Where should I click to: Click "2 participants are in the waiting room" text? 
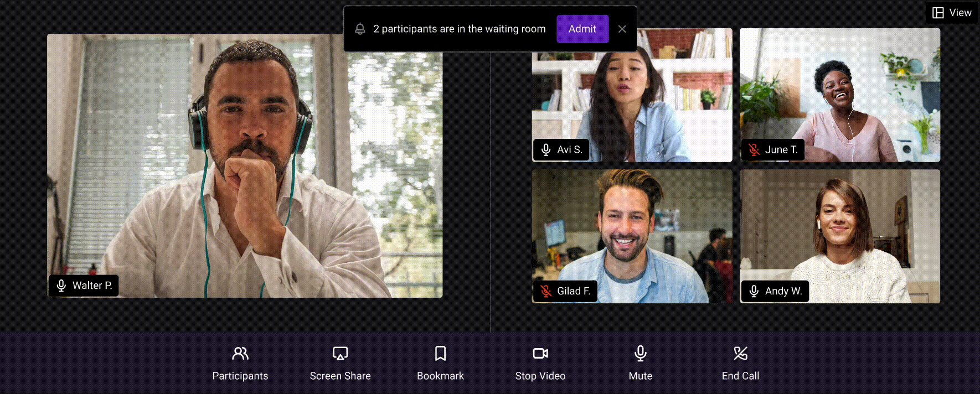pos(460,29)
